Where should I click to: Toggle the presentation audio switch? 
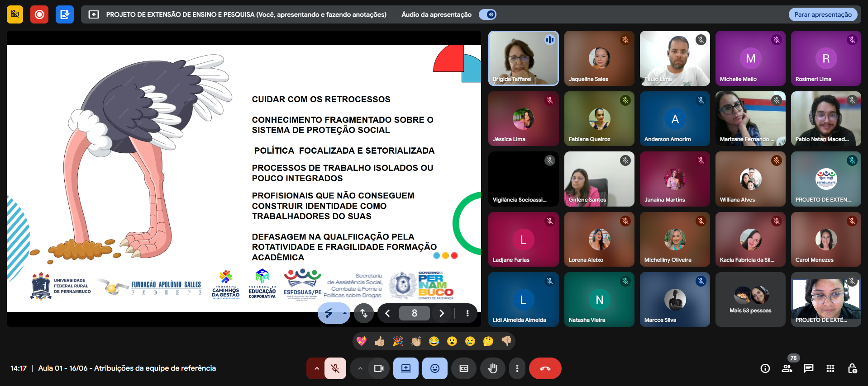pos(488,14)
